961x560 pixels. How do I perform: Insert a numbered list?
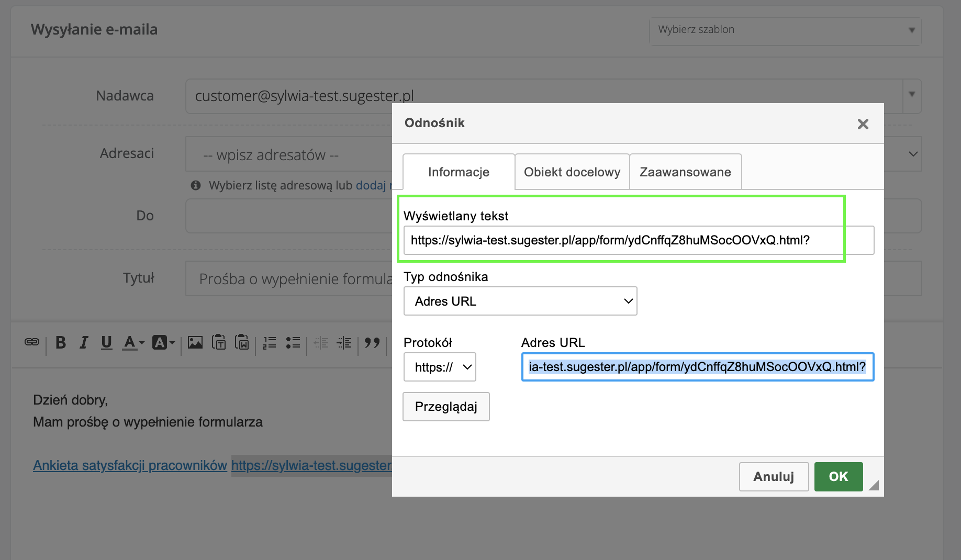coord(270,343)
